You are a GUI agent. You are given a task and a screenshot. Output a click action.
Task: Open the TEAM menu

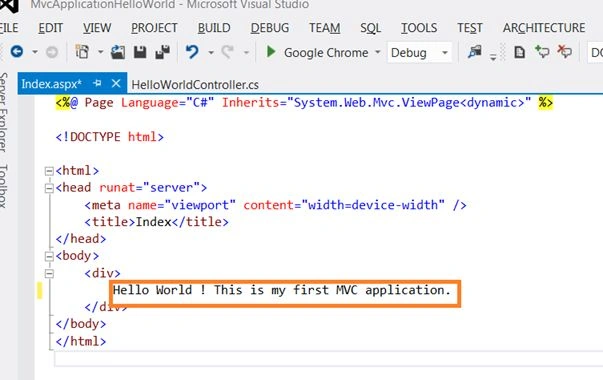(x=325, y=28)
